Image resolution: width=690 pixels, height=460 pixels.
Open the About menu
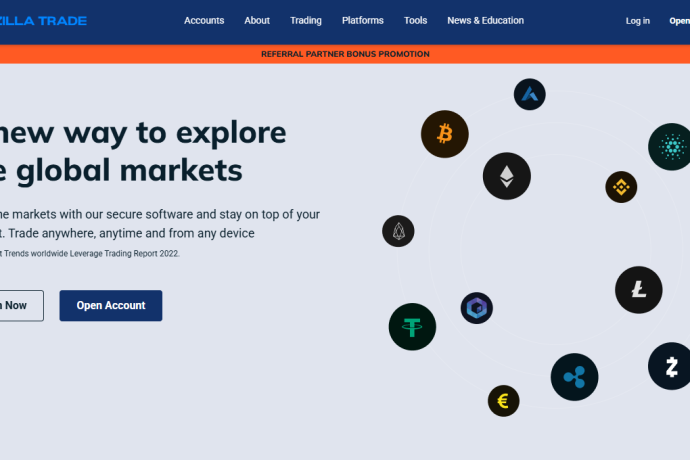[257, 21]
